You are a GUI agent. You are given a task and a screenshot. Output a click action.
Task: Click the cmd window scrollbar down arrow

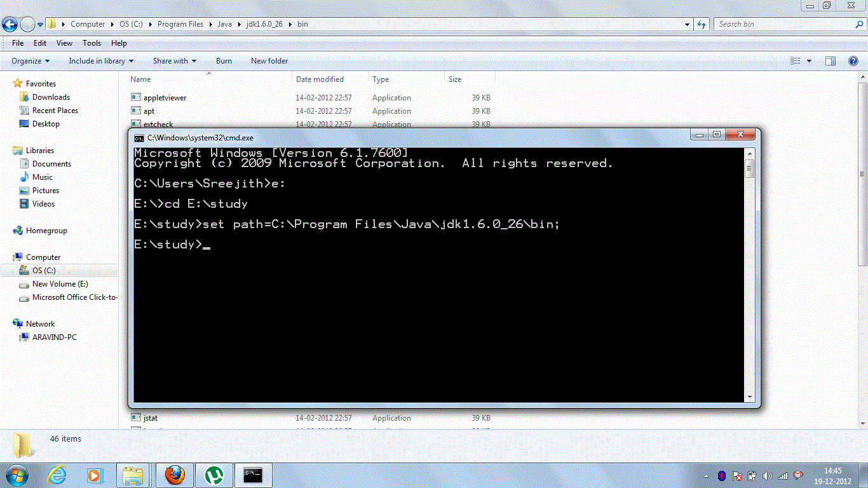(x=750, y=397)
